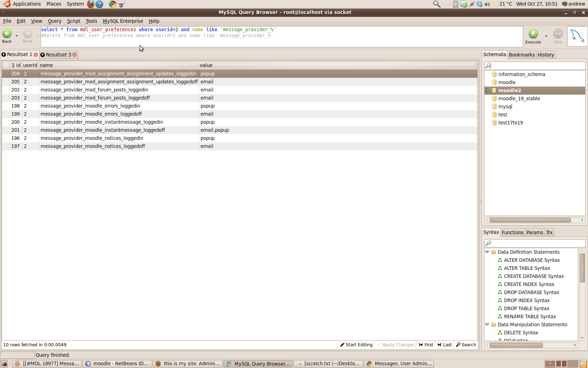This screenshot has height=368, width=588.
Task: Collapse the Data Definition Statements folder
Action: point(487,252)
